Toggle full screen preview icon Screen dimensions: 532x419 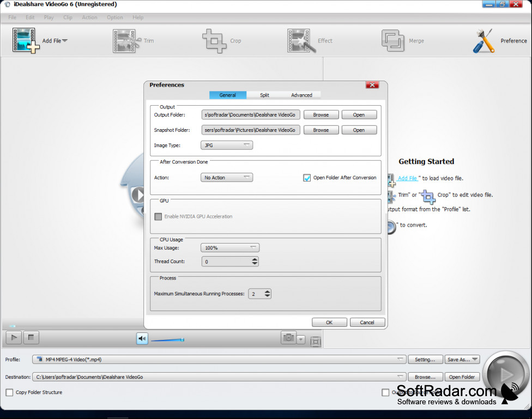(x=316, y=342)
